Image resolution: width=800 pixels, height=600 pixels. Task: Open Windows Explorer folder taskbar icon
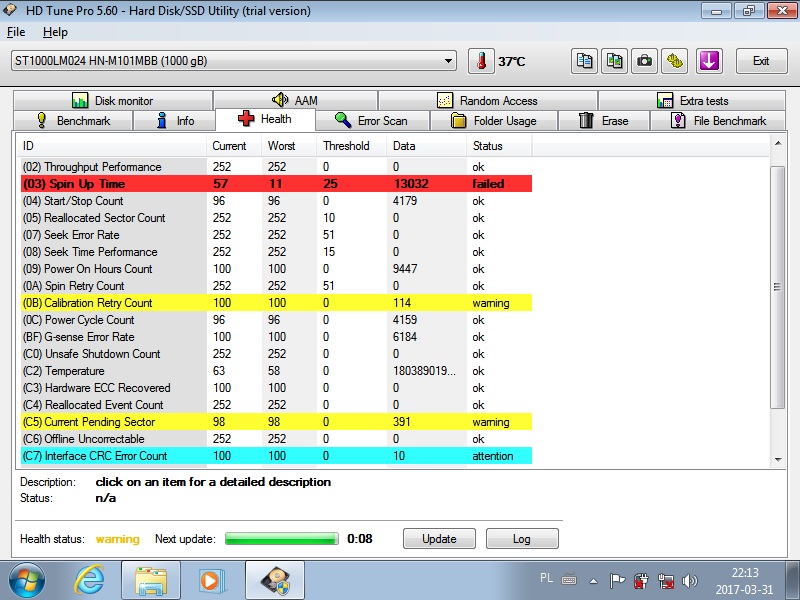151,580
